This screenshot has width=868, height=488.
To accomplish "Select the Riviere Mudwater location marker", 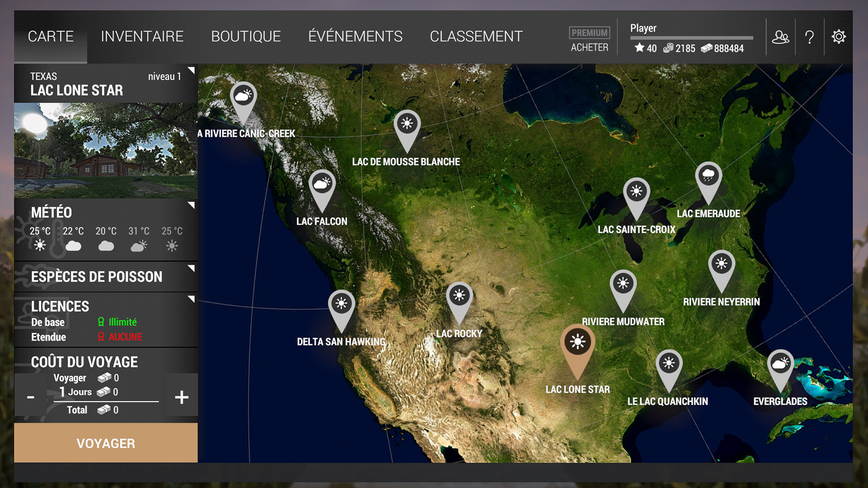I will 623,291.
